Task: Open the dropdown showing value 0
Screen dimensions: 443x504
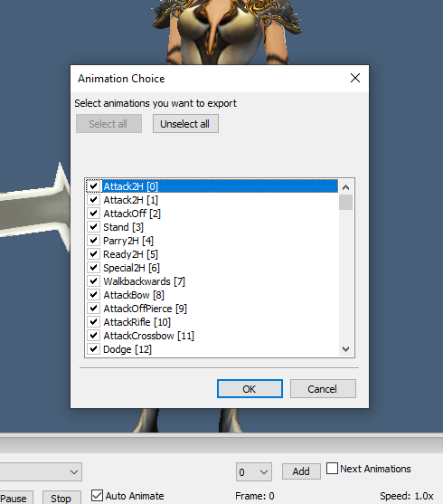Action: (x=254, y=471)
